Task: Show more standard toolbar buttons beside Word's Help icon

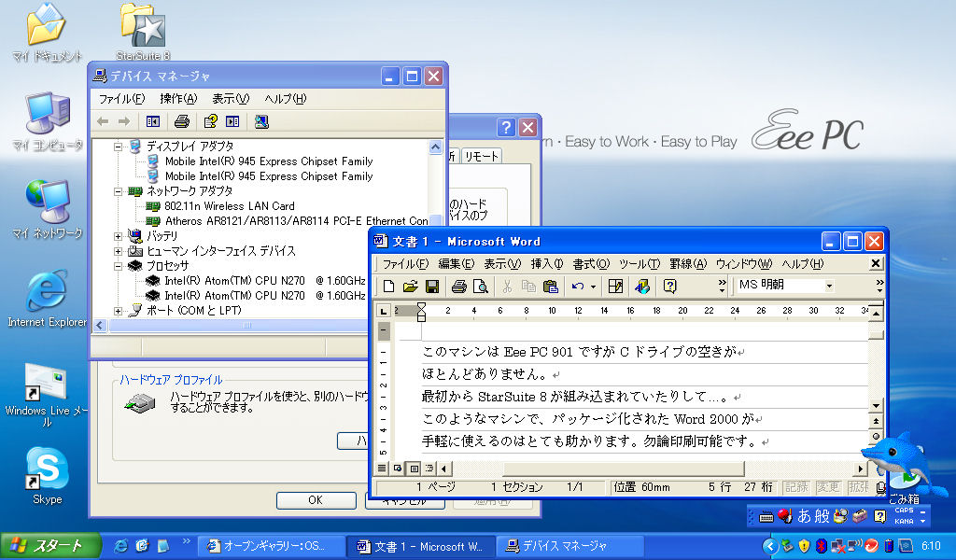Action: (723, 286)
